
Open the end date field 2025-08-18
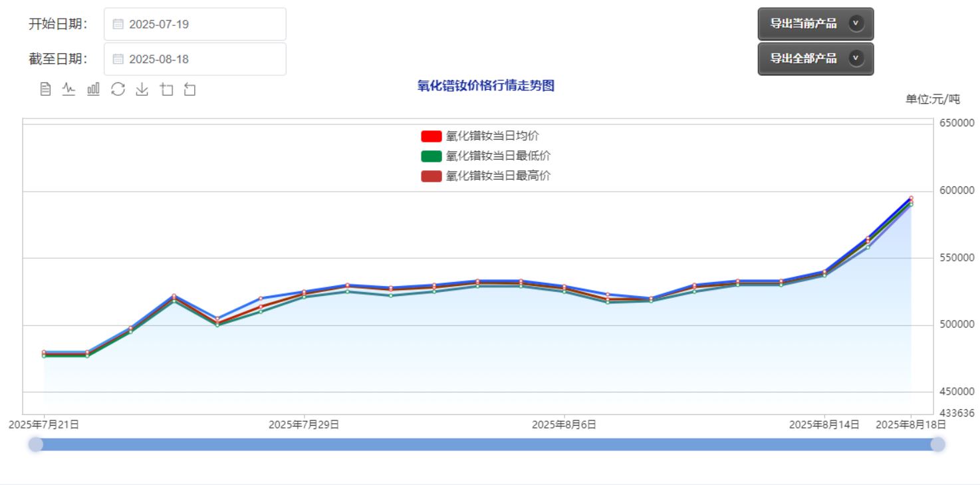[195, 59]
